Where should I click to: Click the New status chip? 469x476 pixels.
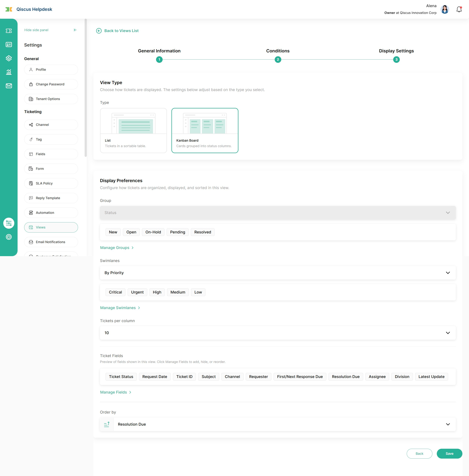click(x=113, y=232)
